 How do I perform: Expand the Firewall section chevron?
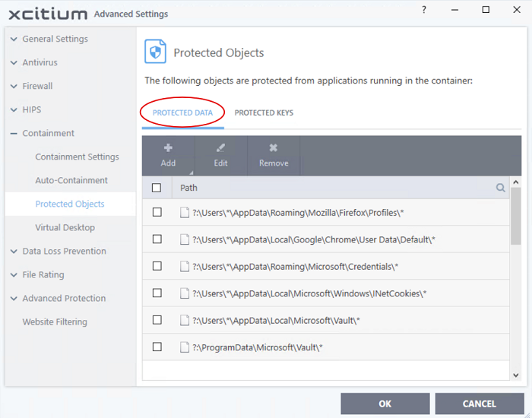pos(14,86)
